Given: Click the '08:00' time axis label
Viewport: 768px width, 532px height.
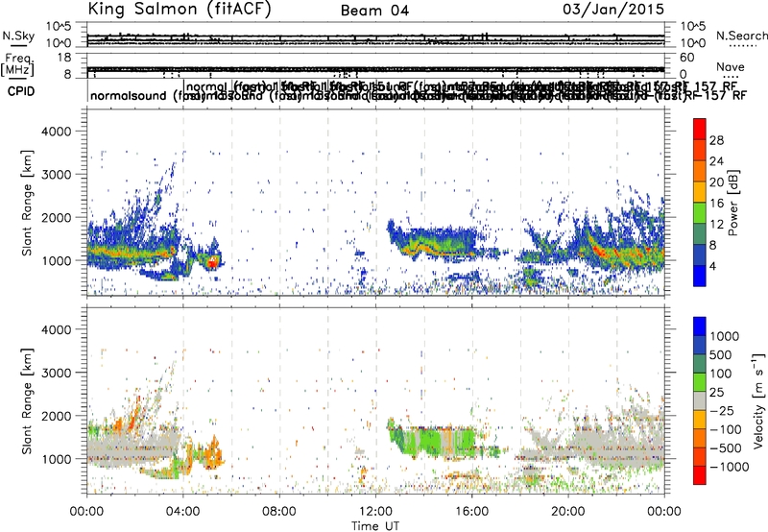Looking at the screenshot, I should point(279,512).
